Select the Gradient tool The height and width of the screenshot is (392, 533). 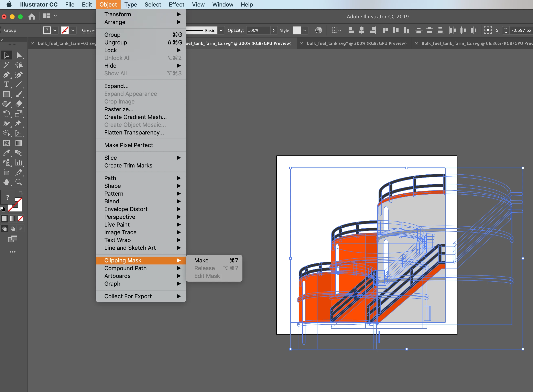tap(19, 143)
